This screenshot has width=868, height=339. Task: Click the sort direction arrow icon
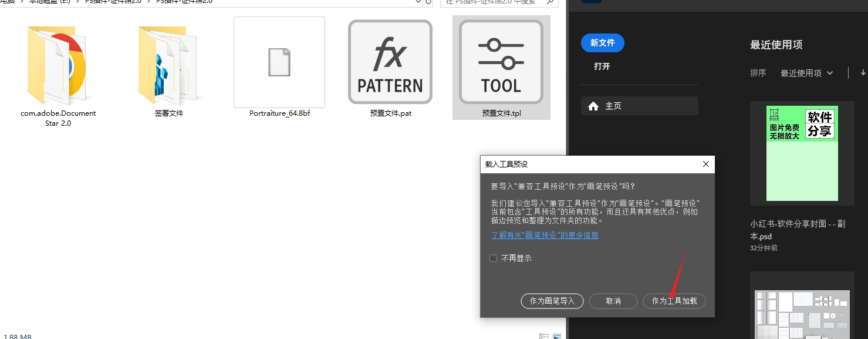click(x=863, y=73)
